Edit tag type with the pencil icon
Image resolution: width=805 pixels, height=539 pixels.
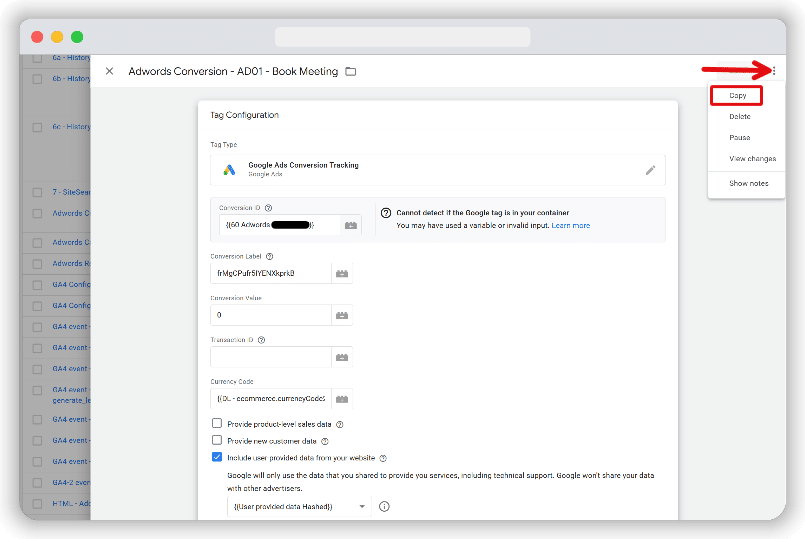coord(650,170)
